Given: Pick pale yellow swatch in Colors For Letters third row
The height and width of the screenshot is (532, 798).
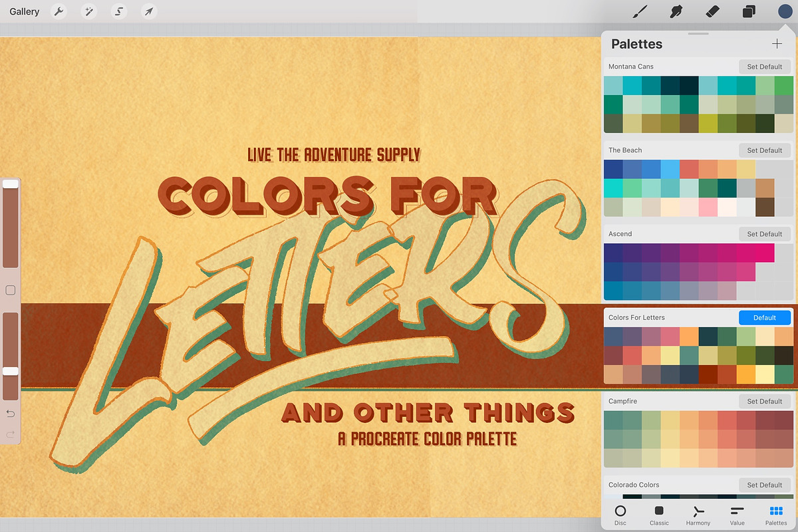Looking at the screenshot, I should tap(765, 374).
